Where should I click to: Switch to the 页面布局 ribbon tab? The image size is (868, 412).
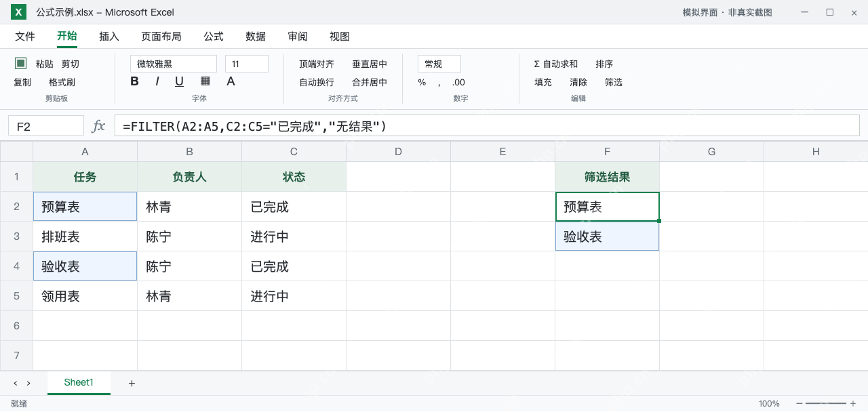click(x=161, y=37)
